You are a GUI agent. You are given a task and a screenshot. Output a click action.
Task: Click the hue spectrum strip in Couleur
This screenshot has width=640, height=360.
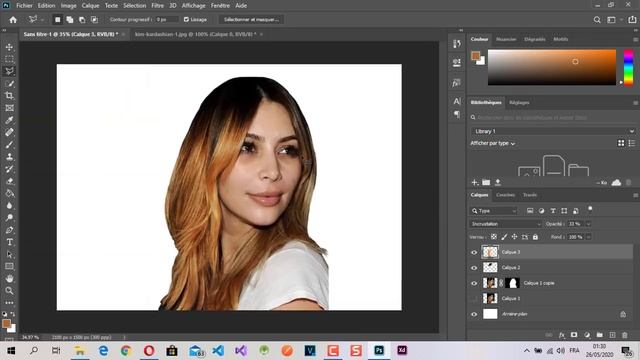click(x=629, y=67)
